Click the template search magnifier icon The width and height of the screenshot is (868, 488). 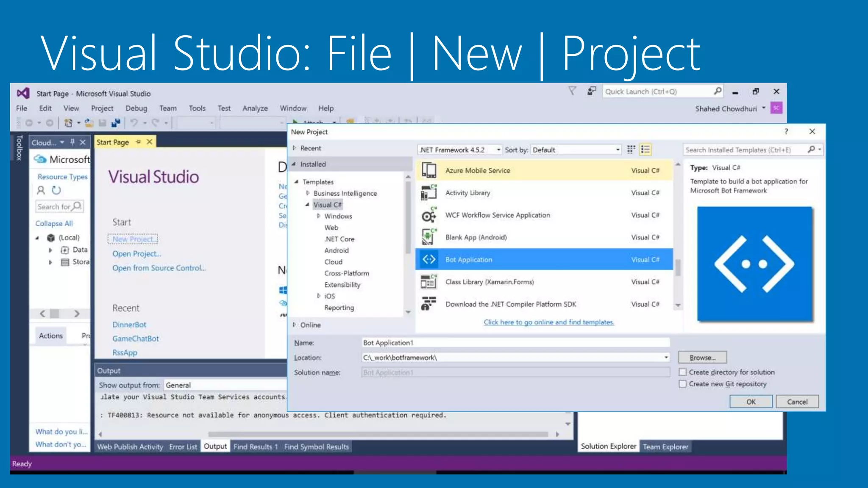point(811,150)
